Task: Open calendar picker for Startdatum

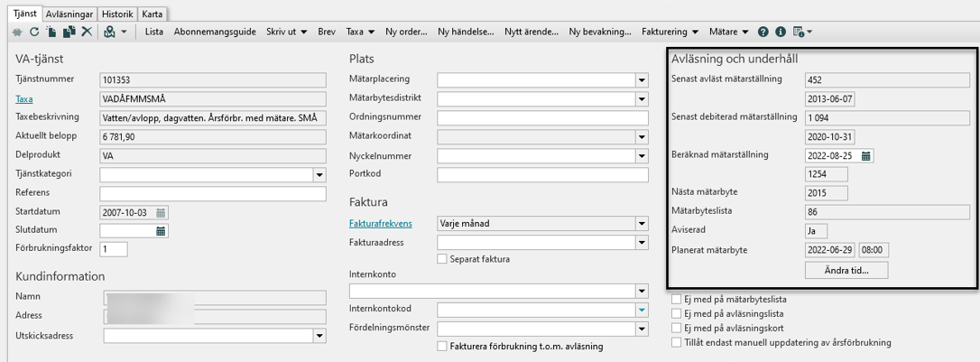Action: point(161,212)
